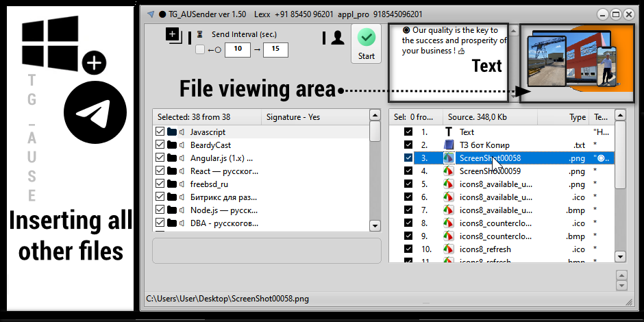Click the file icon of icons8_refresh row 10
Screen dimensions: 644x322
(x=449, y=249)
